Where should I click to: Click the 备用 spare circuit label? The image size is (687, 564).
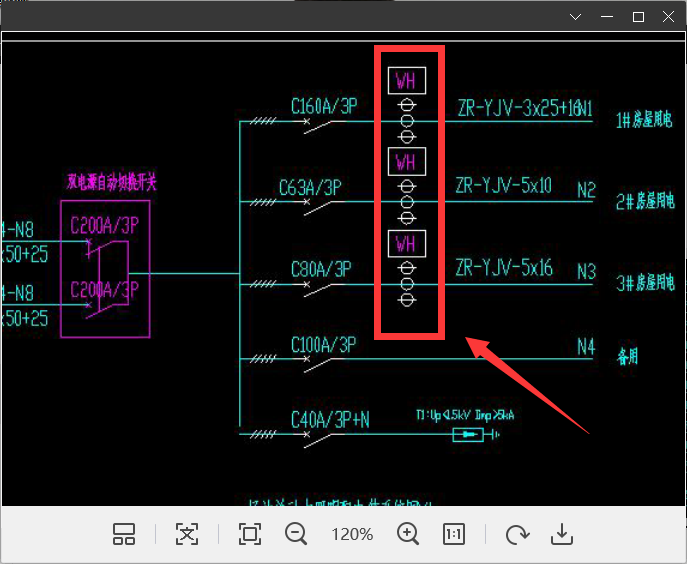coord(628,356)
